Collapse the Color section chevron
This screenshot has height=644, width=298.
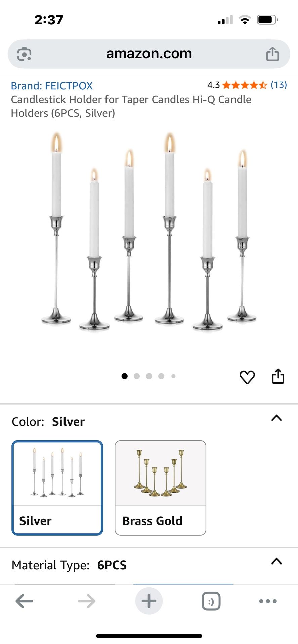pyautogui.click(x=276, y=418)
